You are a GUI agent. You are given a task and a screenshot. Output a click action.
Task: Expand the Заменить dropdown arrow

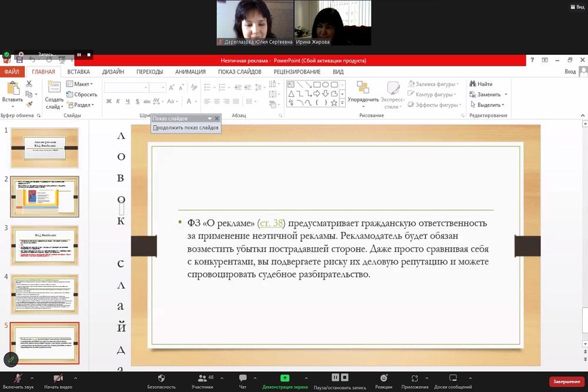[506, 95]
